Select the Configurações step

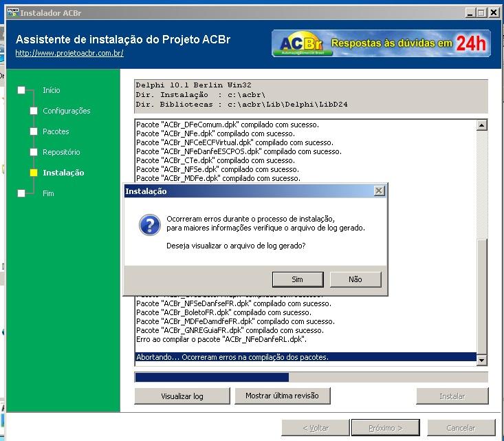67,111
